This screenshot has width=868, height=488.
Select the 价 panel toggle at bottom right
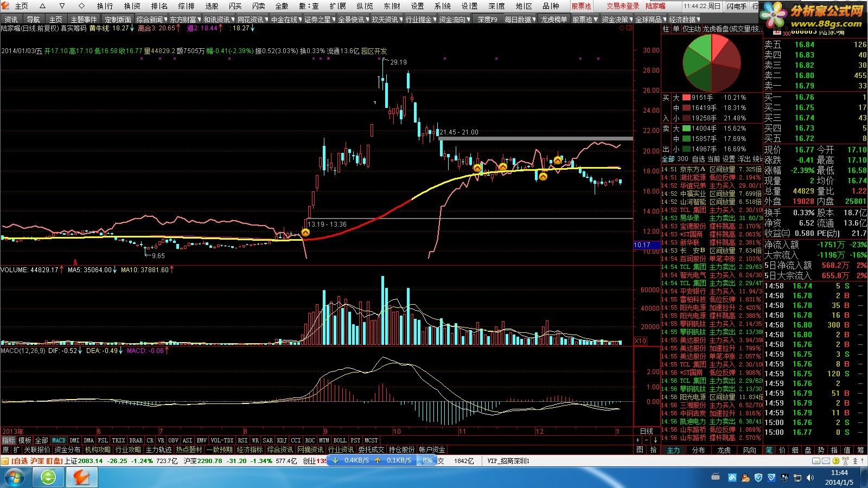pyautogui.click(x=782, y=450)
